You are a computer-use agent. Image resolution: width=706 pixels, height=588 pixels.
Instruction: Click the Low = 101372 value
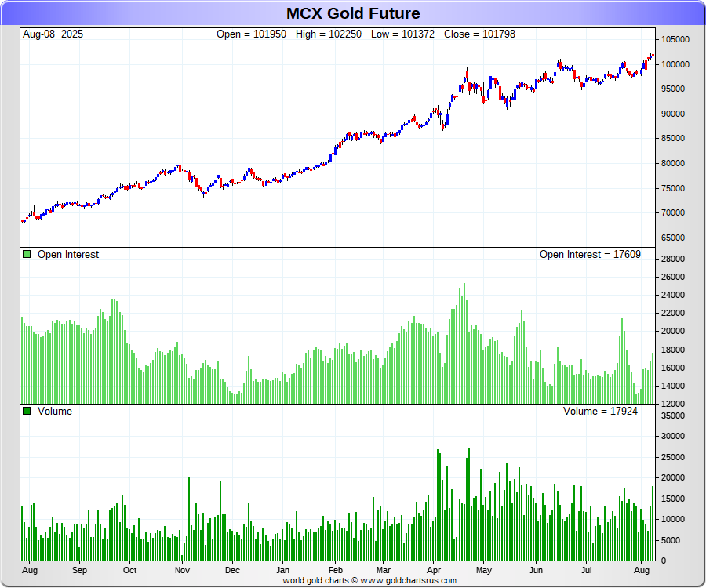[x=402, y=34]
